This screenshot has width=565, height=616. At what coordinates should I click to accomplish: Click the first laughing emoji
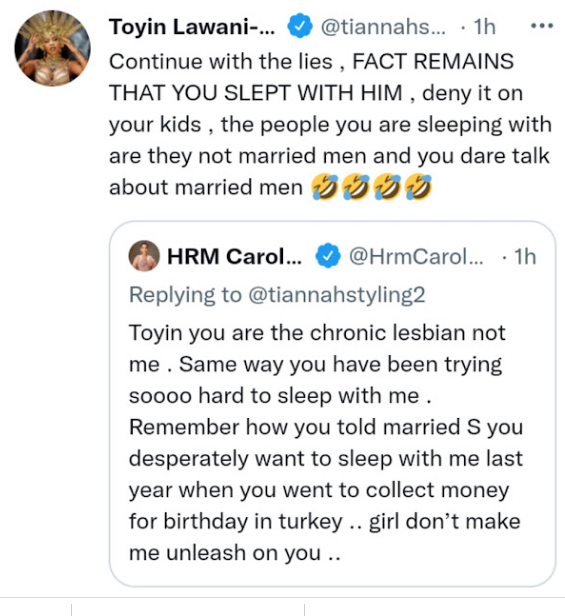click(324, 187)
